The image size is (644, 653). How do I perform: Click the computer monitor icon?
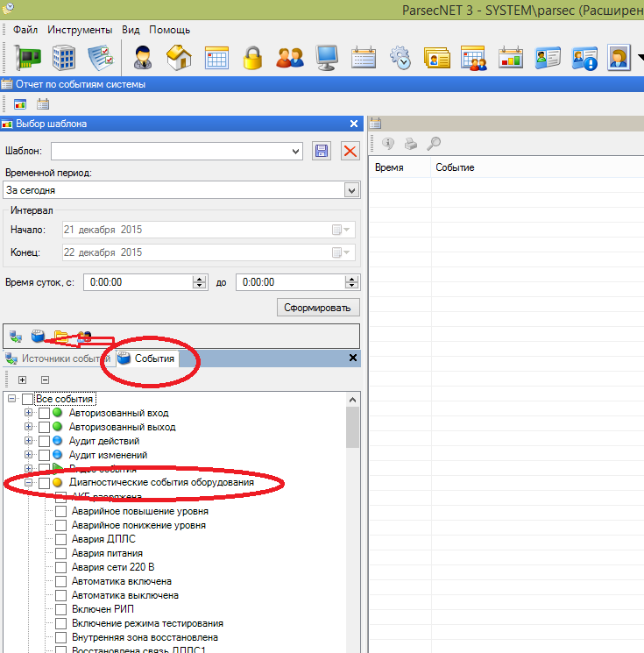327,58
